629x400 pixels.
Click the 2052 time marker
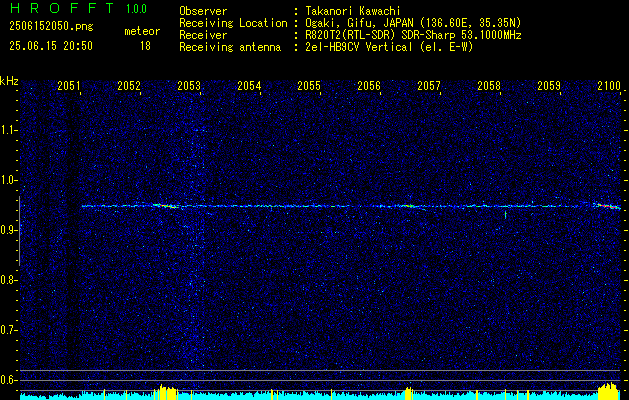[x=129, y=85]
